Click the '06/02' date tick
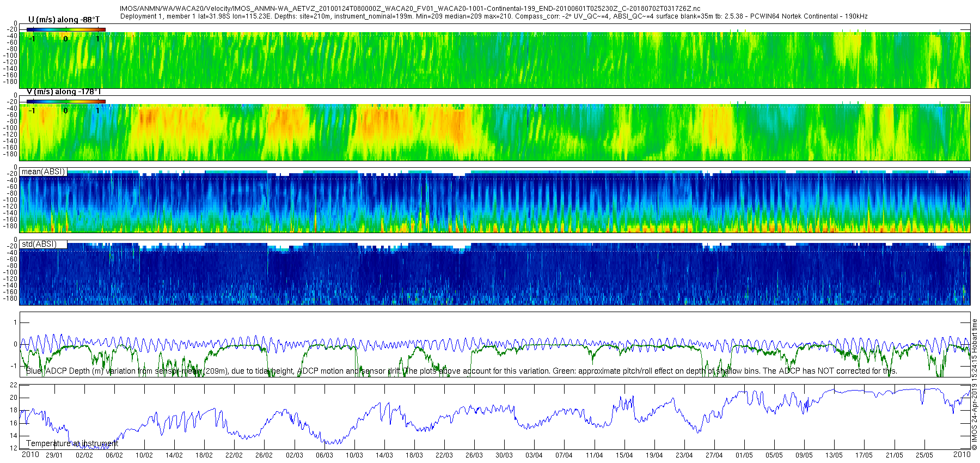 (x=114, y=455)
